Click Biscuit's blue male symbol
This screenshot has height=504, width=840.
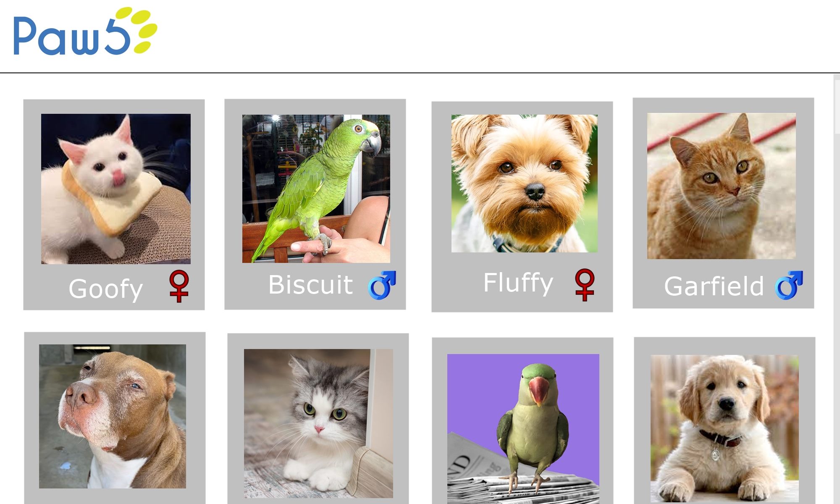pyautogui.click(x=382, y=285)
